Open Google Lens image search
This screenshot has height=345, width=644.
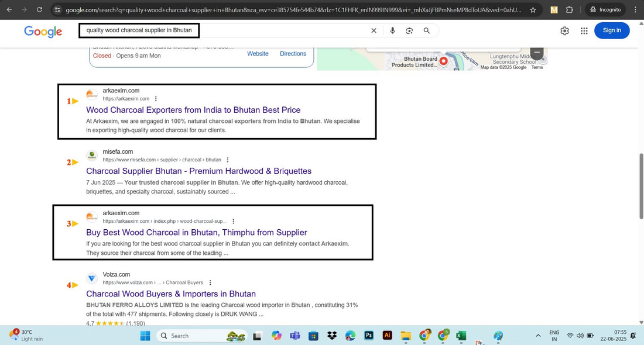pos(410,30)
